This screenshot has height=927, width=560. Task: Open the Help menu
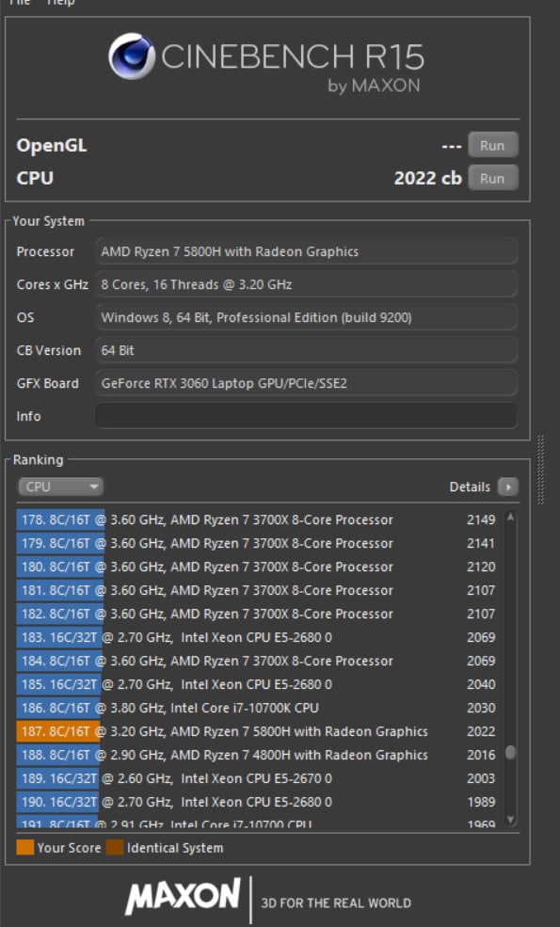60,3
